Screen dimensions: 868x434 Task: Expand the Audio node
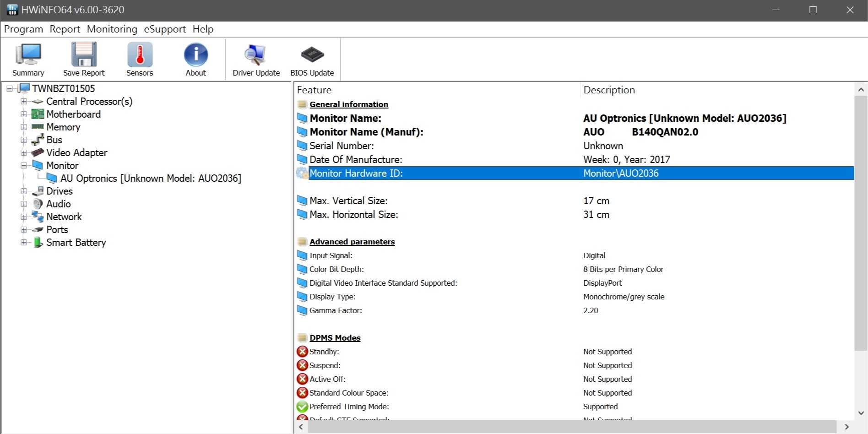point(24,204)
